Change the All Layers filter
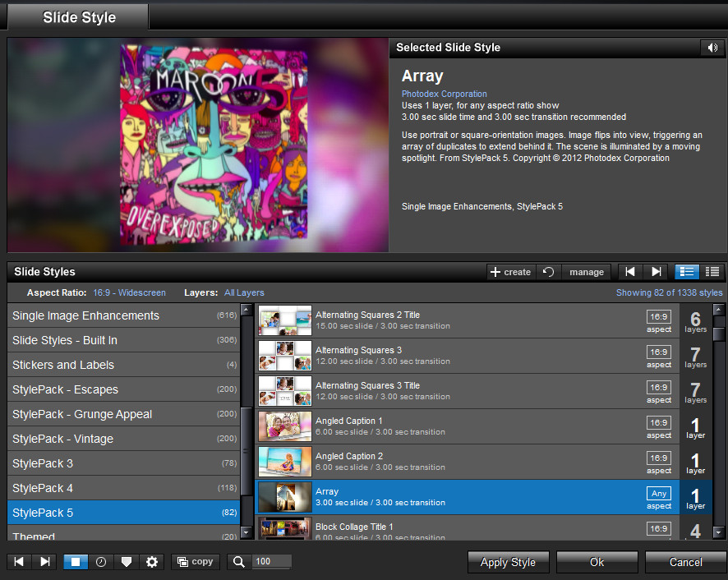The width and height of the screenshot is (728, 580). coord(244,292)
